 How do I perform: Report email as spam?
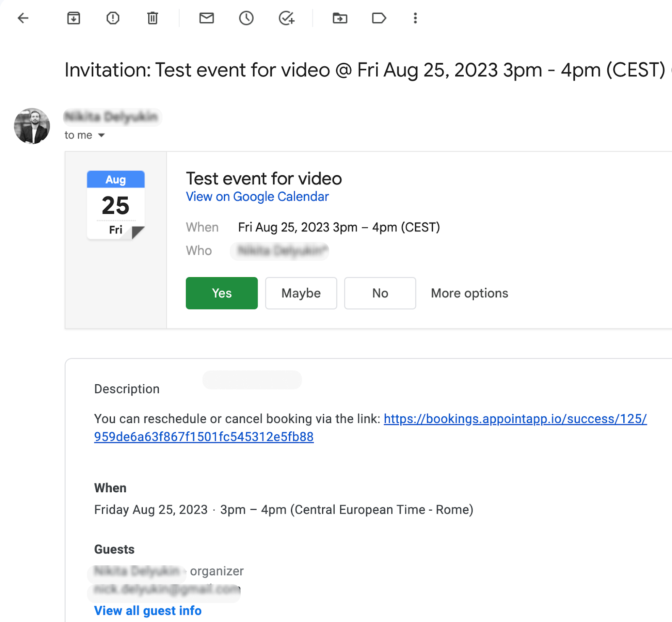point(113,18)
